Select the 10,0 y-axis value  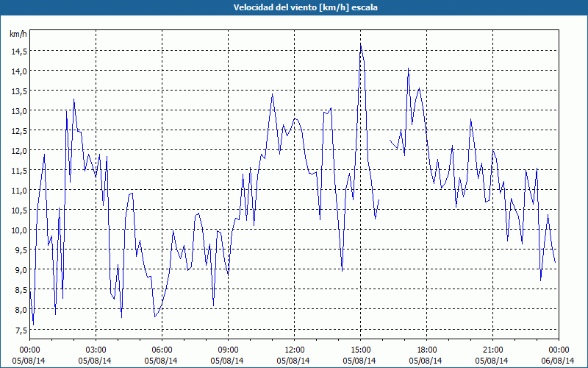[19, 230]
